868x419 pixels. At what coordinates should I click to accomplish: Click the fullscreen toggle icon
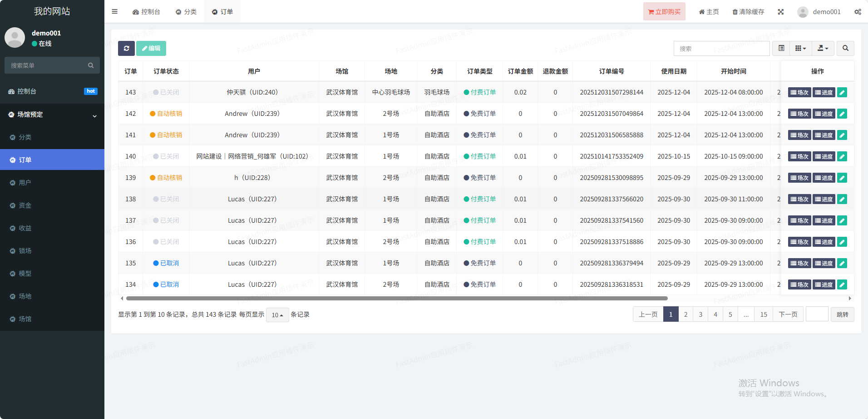(x=780, y=12)
